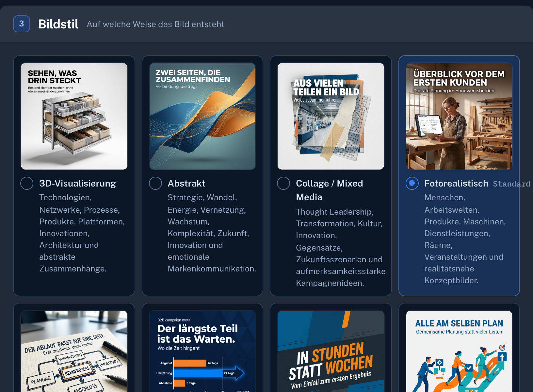The image size is (533, 392).
Task: Open the 'Aus vielen Teilen ein Bild' thumbnail
Action: click(331, 116)
